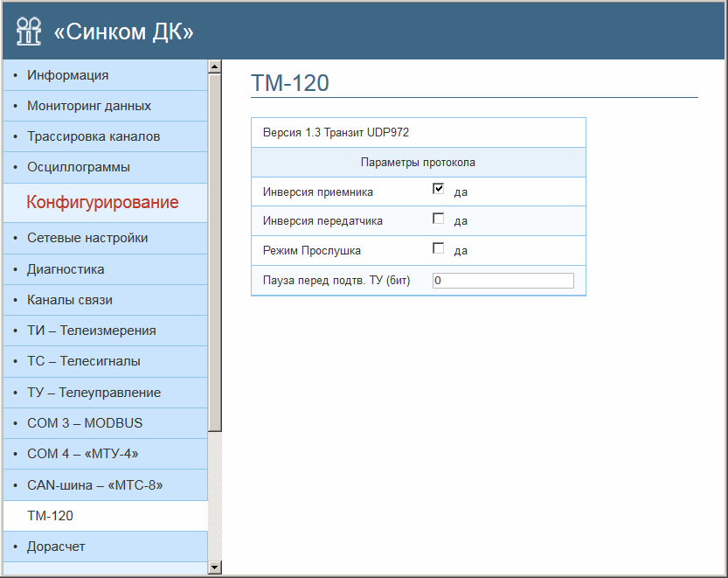Enable the Инверсия передатчика checkbox
Image resolution: width=728 pixels, height=578 pixels.
pyautogui.click(x=439, y=219)
